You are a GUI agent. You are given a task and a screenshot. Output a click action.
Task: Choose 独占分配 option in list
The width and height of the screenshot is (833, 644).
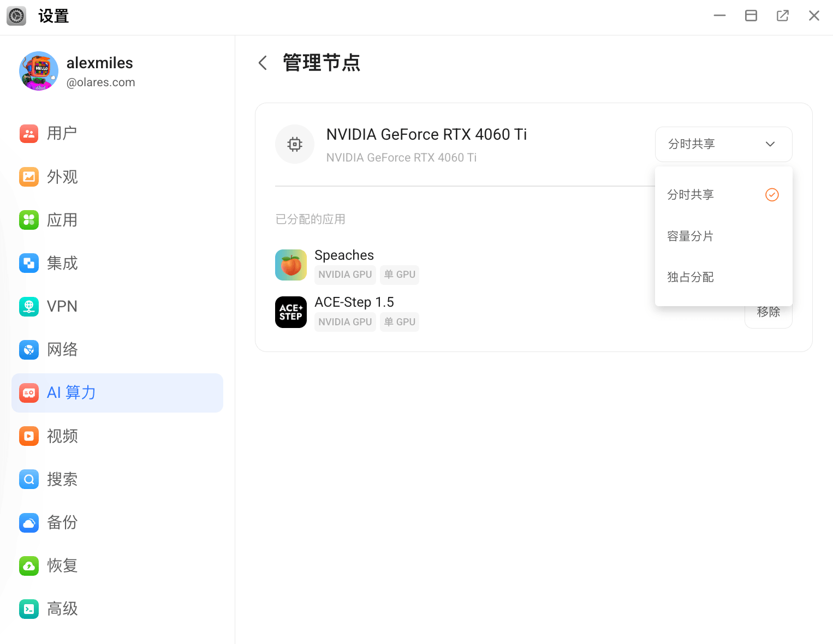[x=724, y=277]
